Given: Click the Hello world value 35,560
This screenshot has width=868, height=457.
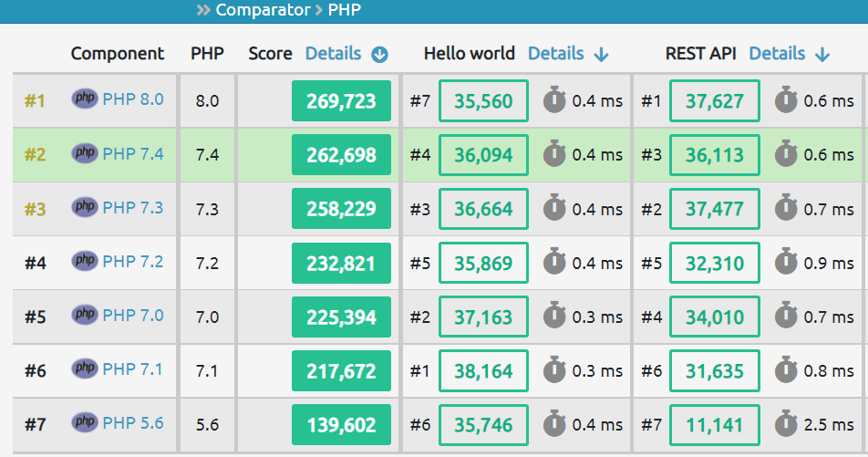Looking at the screenshot, I should 484,101.
